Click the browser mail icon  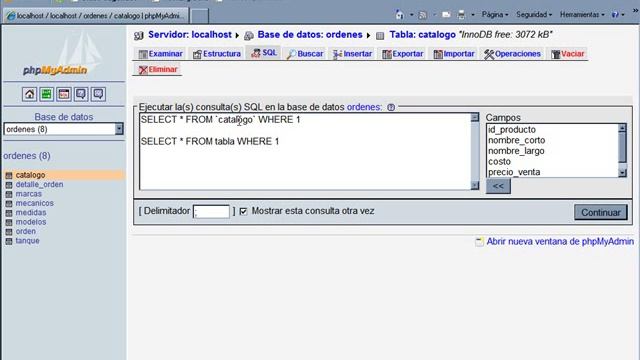point(446,15)
